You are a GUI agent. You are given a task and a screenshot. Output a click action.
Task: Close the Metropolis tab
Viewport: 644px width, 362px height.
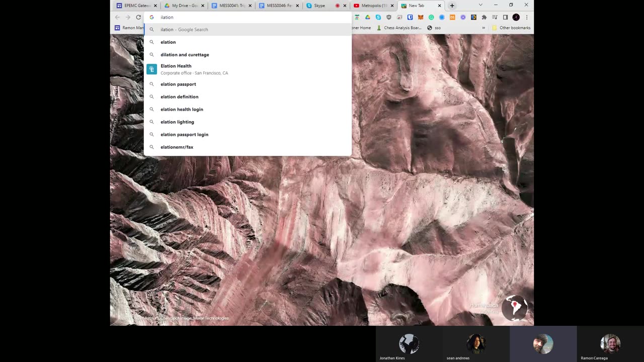pos(392,6)
